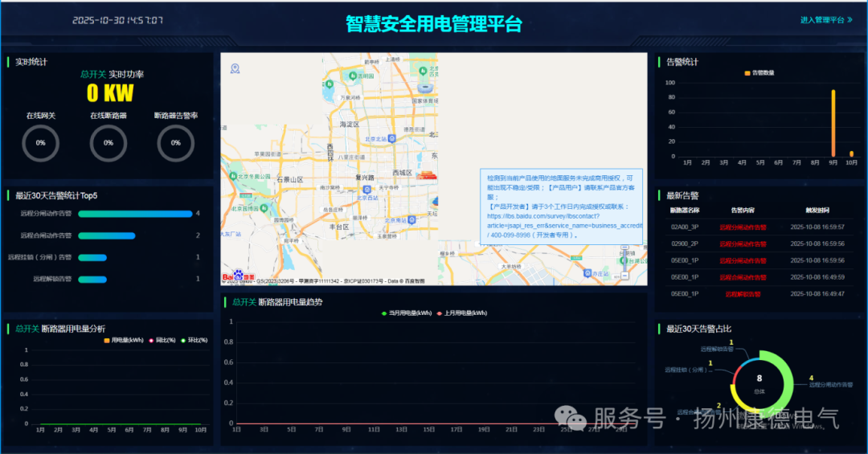Viewport: 868px width, 454px height.
Task: Click the 0 KW real-time power value
Action: click(x=109, y=93)
